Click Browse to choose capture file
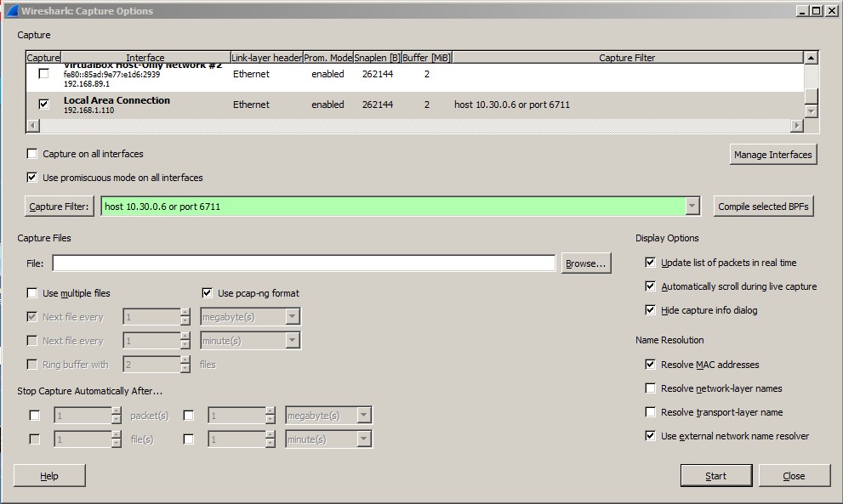The image size is (843, 504). pos(586,263)
